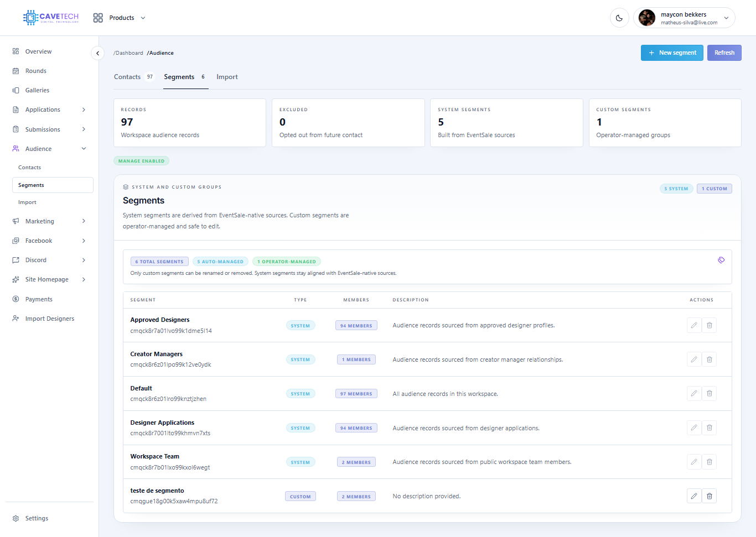Expand the Marketing menu chevron
Screen dimensions: 756x537
point(84,221)
